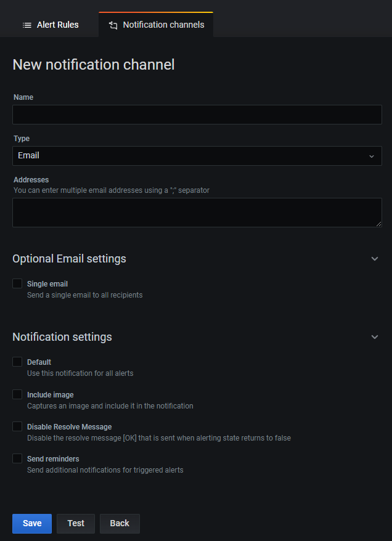This screenshot has height=541, width=392.
Task: Click the Optional Email settings heading
Action: [x=69, y=259]
